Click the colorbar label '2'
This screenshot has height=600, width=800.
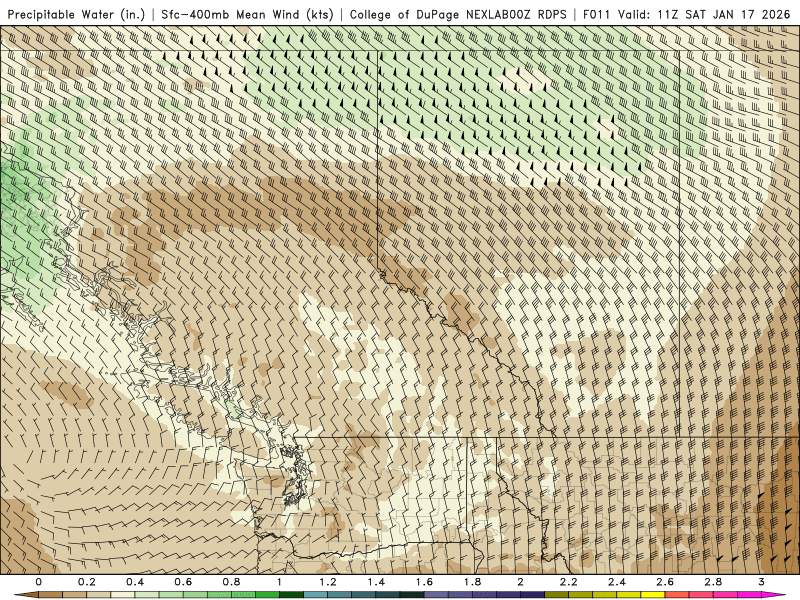click(x=520, y=582)
